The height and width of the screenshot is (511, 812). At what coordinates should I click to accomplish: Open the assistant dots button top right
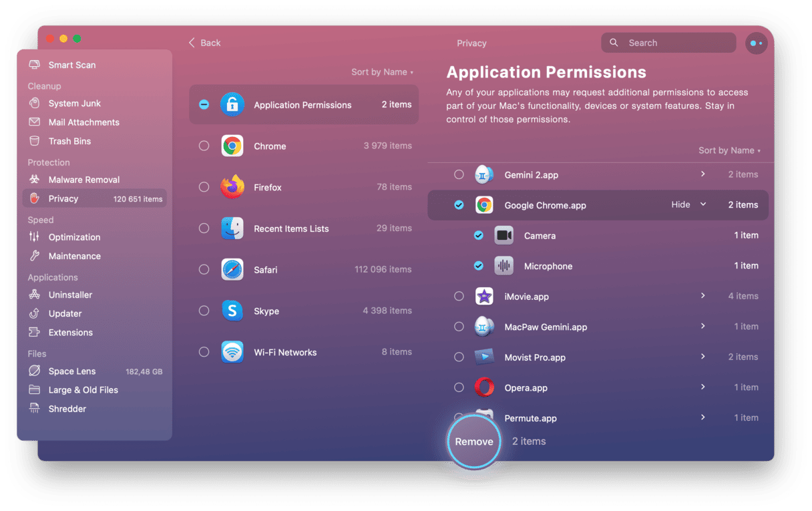[756, 43]
